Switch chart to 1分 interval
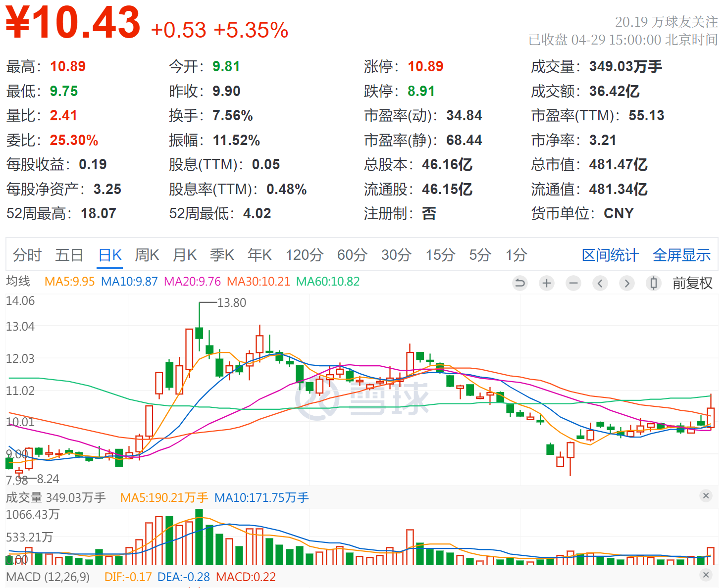The image size is (725, 588). [516, 255]
